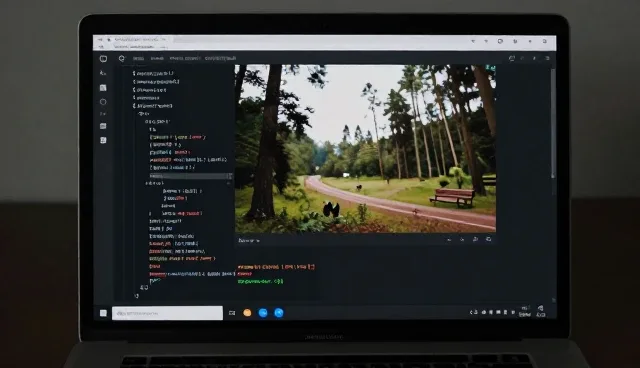
Task: Select the hollow circle icon in the editor sidebar
Action: pos(103,102)
